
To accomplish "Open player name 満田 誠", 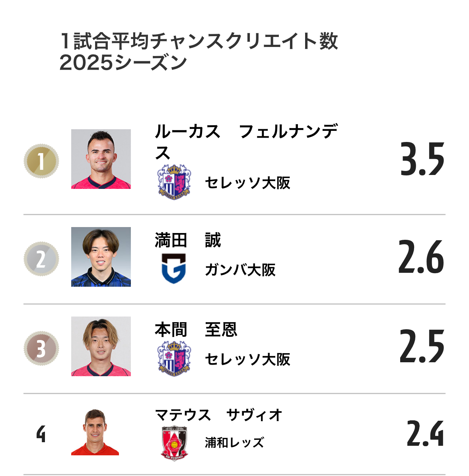I will (x=188, y=241).
